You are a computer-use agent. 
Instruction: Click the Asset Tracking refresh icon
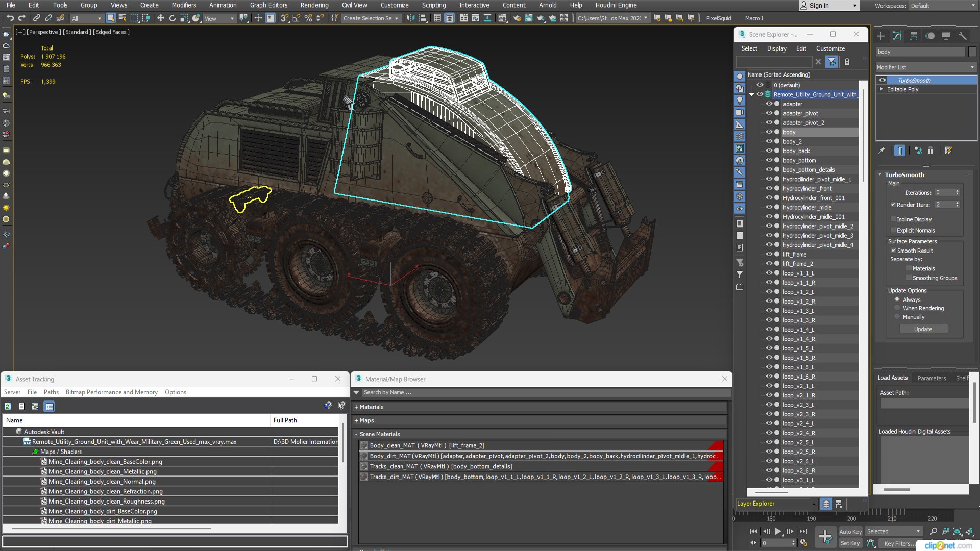tap(8, 406)
